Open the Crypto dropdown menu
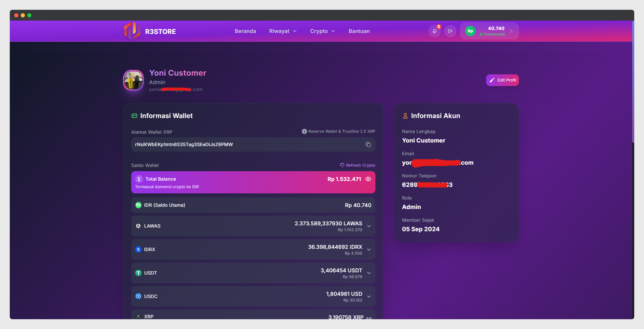This screenshot has width=644, height=329. (x=322, y=31)
